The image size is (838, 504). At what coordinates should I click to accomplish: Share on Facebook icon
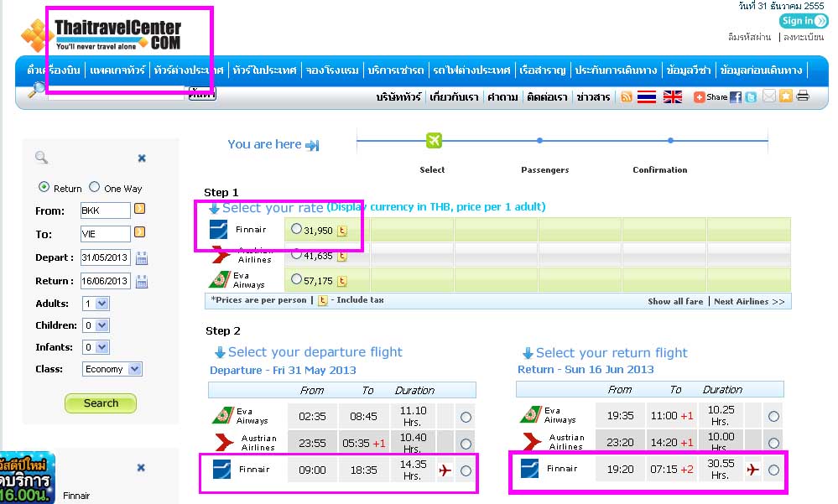pyautogui.click(x=736, y=96)
